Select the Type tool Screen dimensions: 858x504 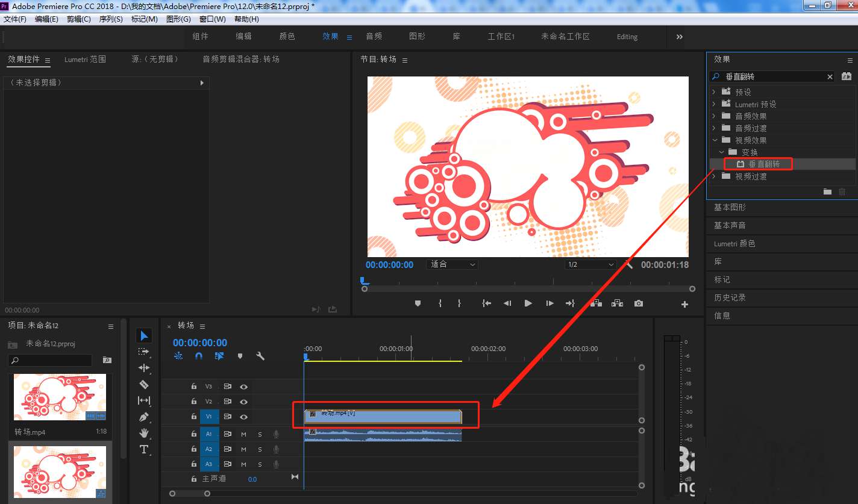click(144, 449)
